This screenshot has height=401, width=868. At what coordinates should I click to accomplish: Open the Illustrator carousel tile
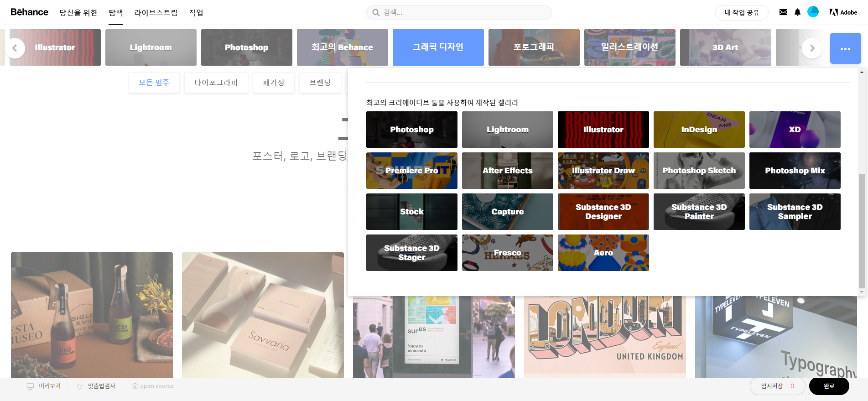click(x=55, y=47)
